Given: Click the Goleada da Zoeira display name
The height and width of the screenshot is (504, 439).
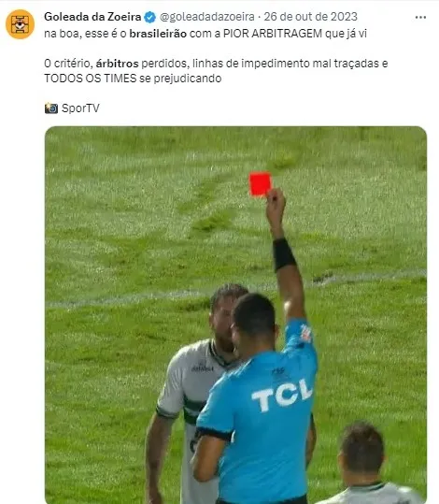Looking at the screenshot, I should tap(92, 17).
